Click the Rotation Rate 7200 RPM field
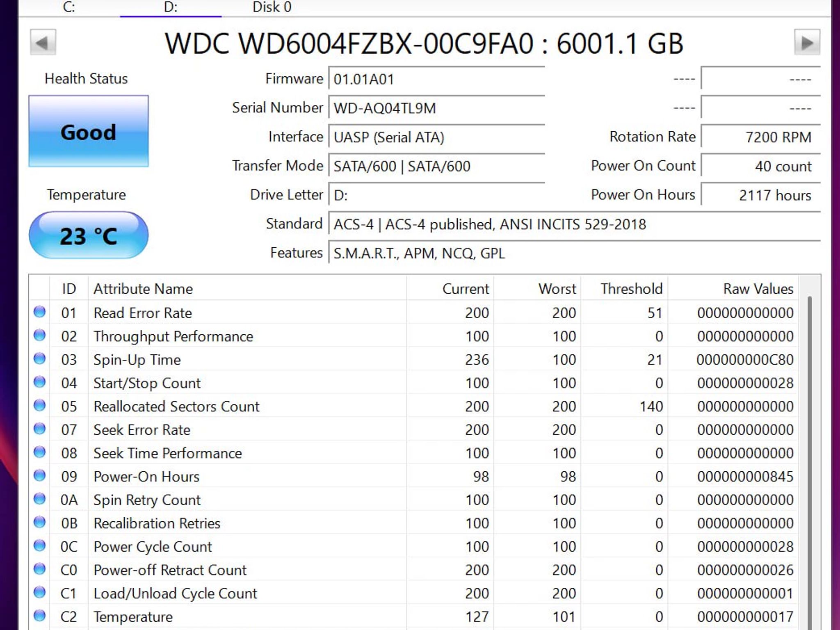Screen dimensions: 840x630 point(761,137)
